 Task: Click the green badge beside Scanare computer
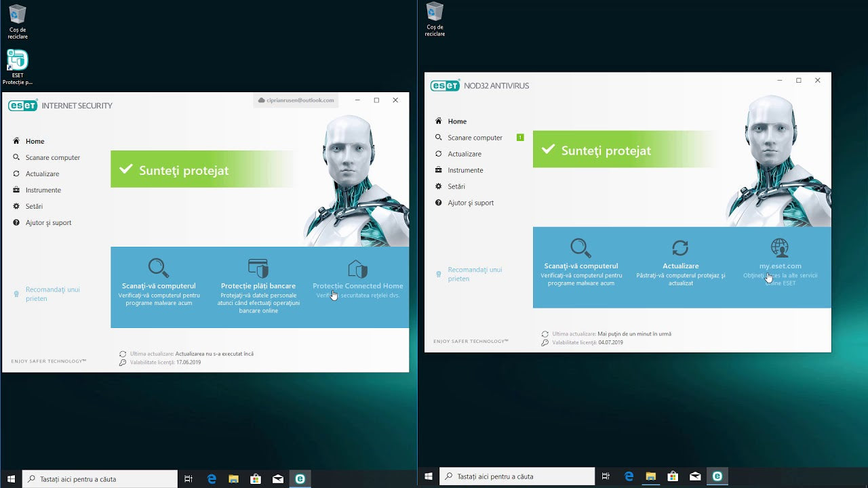pos(520,138)
